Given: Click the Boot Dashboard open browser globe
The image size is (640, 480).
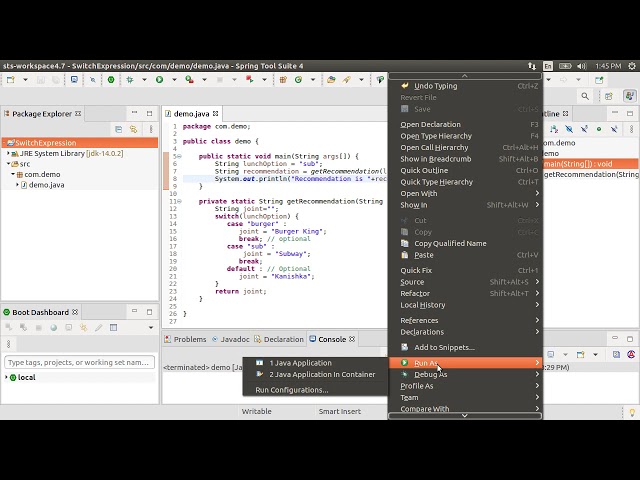Looking at the screenshot, I should (53, 328).
